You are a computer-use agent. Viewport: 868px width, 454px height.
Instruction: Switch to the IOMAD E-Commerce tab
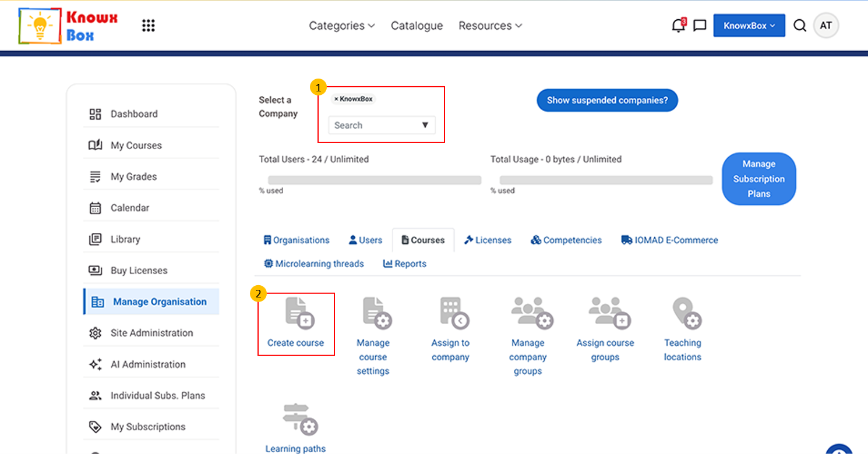click(670, 240)
